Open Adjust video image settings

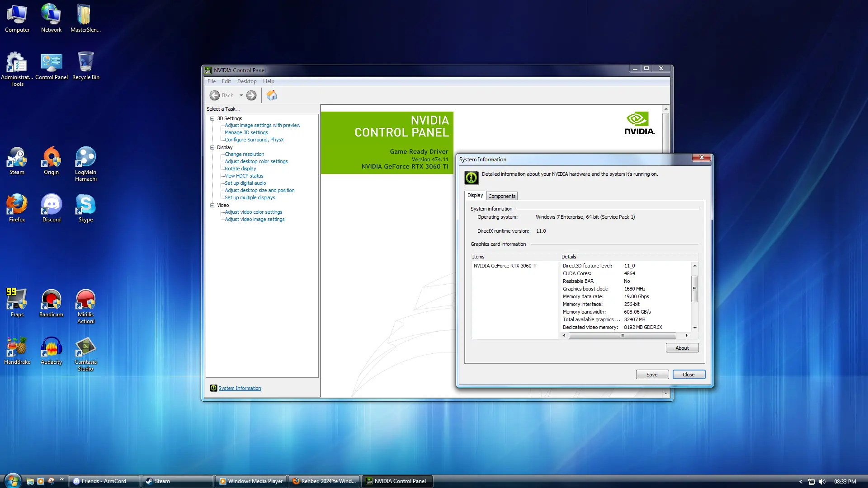(x=255, y=219)
